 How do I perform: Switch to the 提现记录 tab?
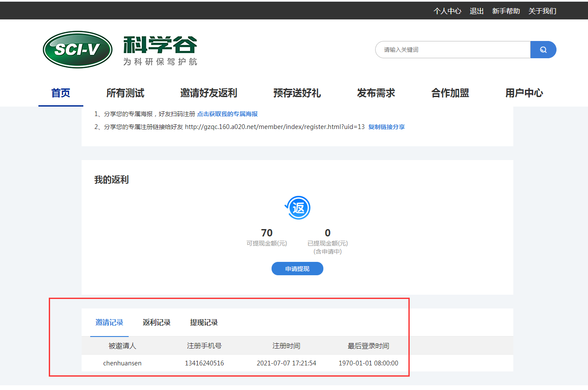204,322
